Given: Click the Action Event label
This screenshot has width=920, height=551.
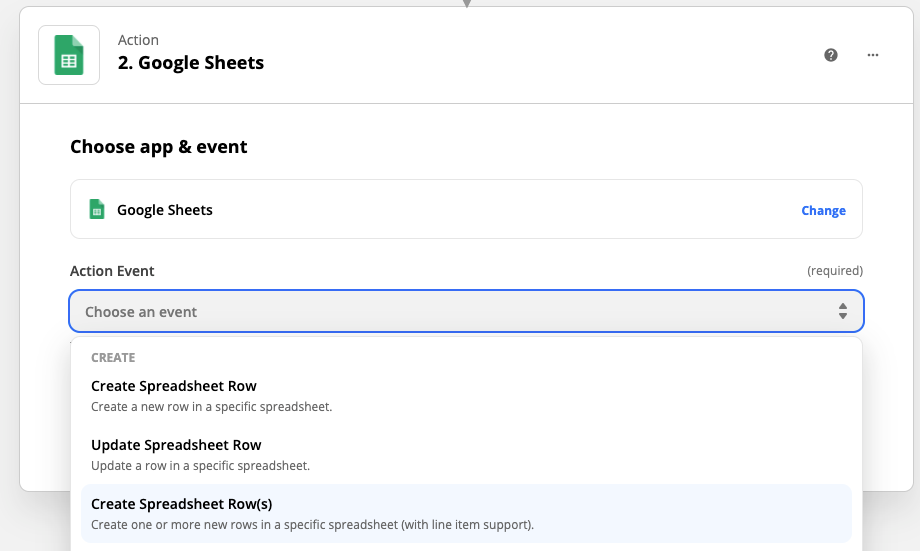Looking at the screenshot, I should [112, 271].
